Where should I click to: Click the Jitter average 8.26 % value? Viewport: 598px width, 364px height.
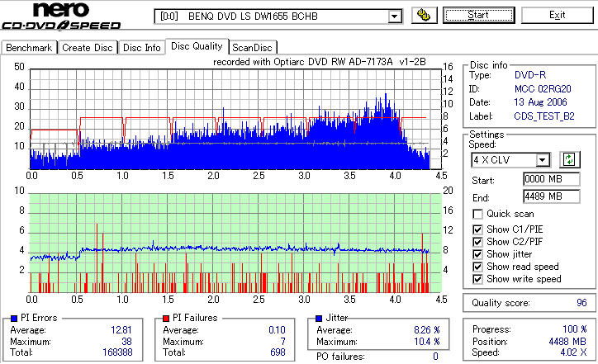pyautogui.click(x=427, y=330)
